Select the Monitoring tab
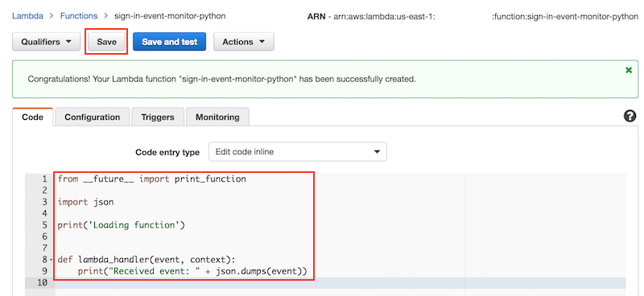 217,117
